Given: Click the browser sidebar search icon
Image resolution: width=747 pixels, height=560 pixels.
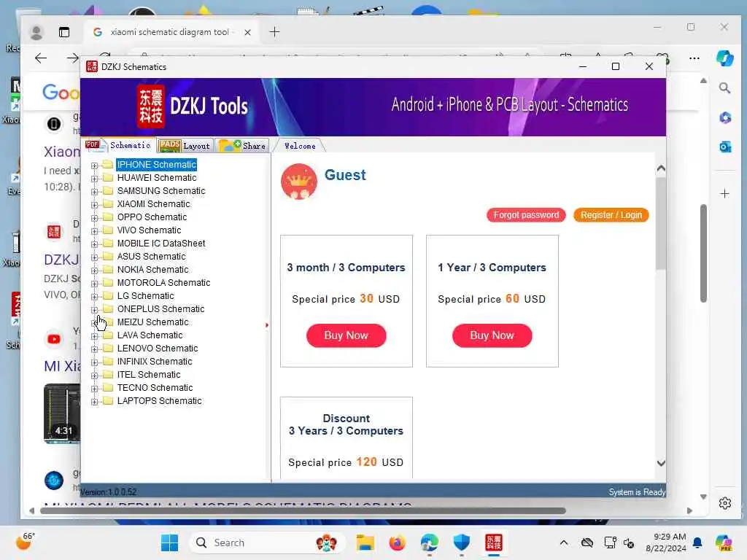Looking at the screenshot, I should [x=724, y=88].
